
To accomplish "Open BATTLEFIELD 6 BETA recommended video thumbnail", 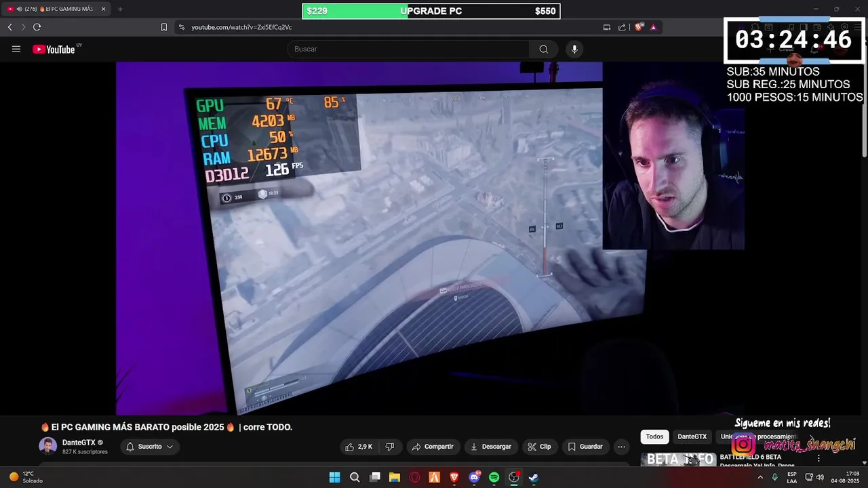I will tap(678, 460).
